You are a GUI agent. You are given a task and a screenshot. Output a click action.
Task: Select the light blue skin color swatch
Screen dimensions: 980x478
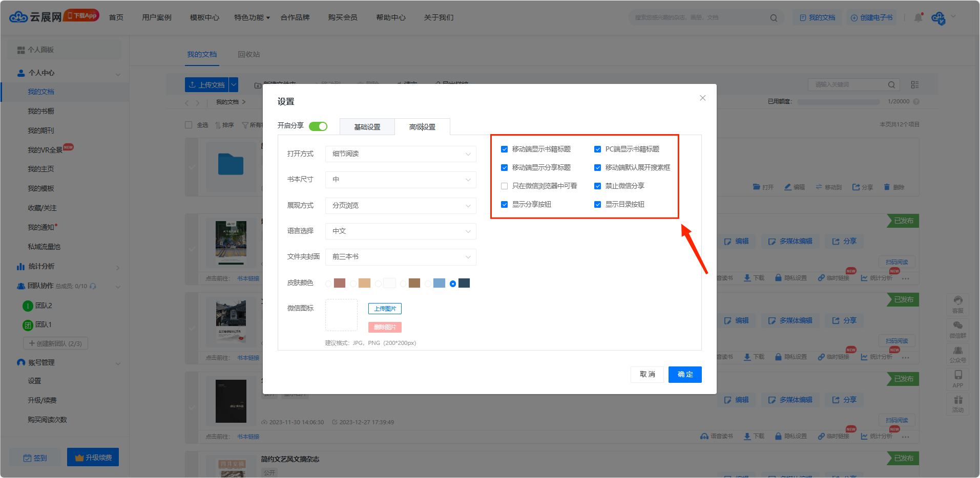[439, 284]
